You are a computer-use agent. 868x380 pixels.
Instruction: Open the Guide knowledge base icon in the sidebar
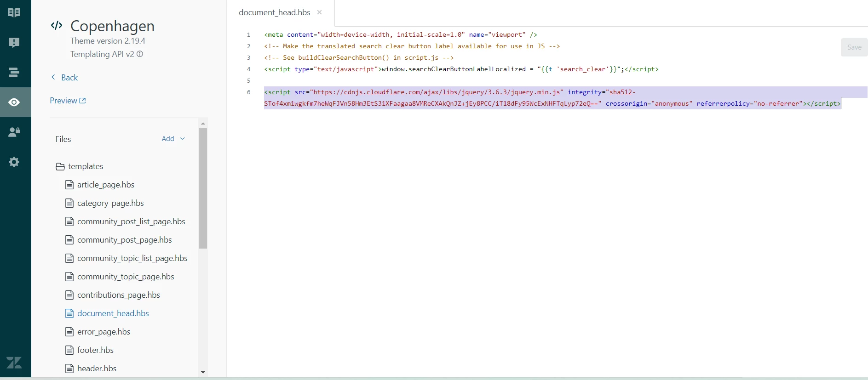pos(14,12)
